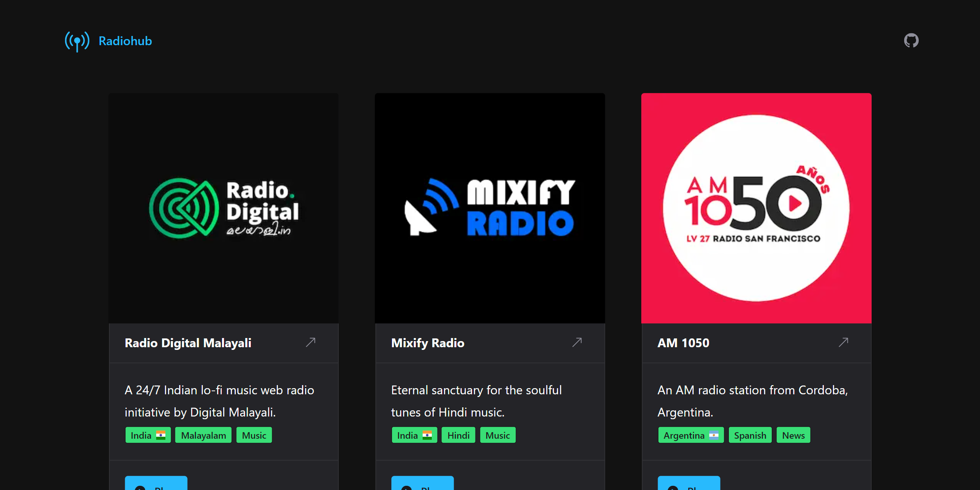Click the Malayalam language tag
The image size is (980, 490).
click(203, 435)
